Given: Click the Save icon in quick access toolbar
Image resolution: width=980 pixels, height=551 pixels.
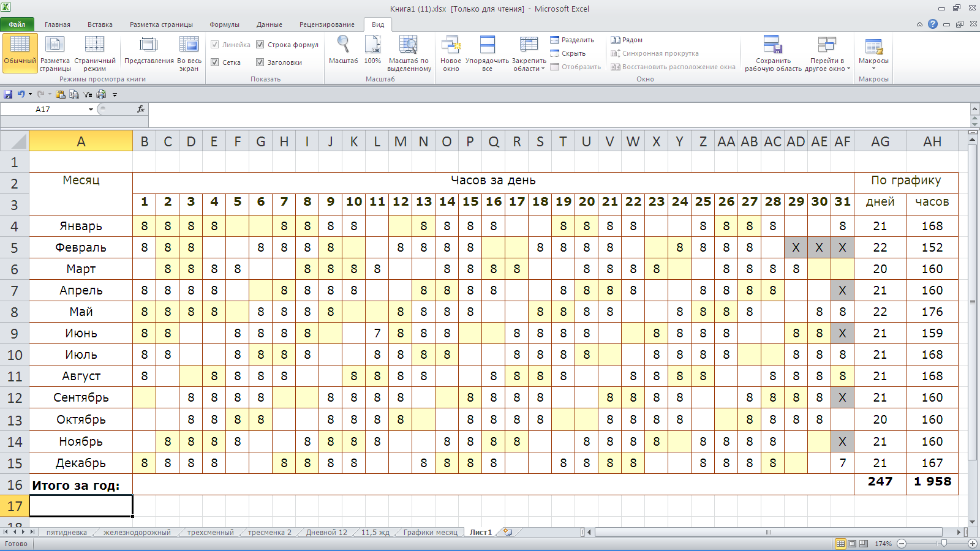Looking at the screenshot, I should click(x=8, y=94).
